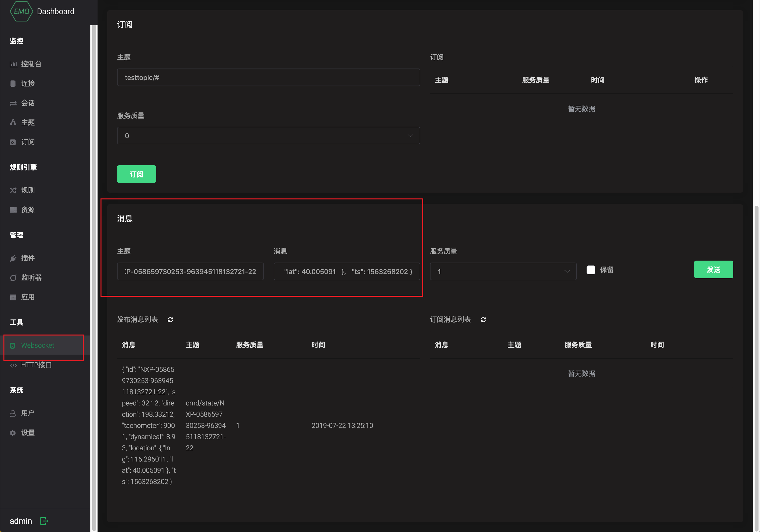Click the chevron arrow in message QoS dropdown
Viewport: 760px width, 532px height.
[x=567, y=272]
